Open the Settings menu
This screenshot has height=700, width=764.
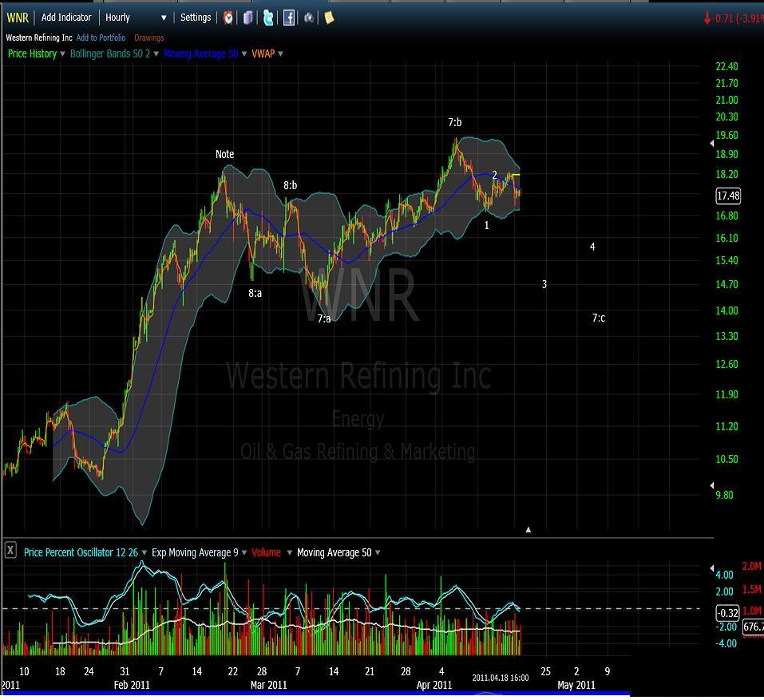(196, 18)
